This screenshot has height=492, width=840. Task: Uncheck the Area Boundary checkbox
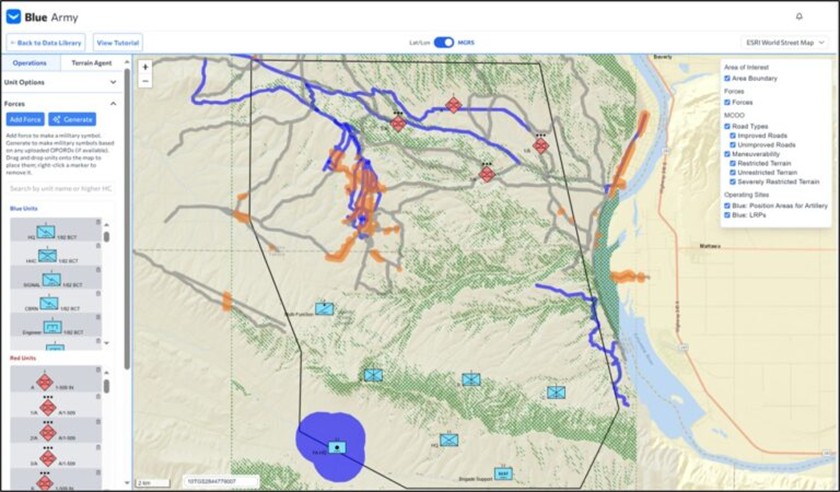(x=728, y=77)
